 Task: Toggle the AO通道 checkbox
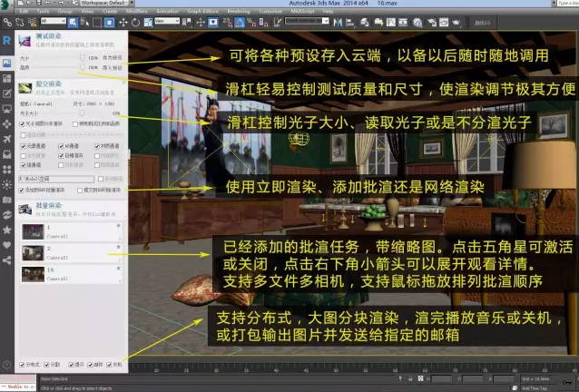tap(61, 146)
